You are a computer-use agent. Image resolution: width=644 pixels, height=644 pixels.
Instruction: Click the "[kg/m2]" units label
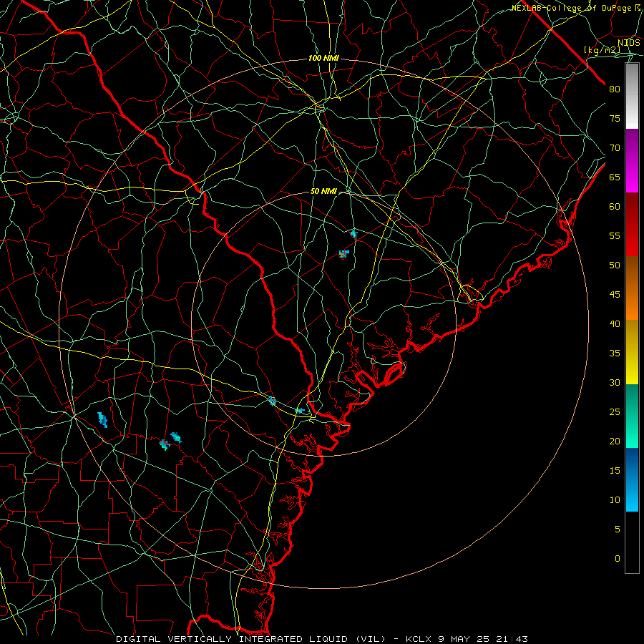point(602,50)
